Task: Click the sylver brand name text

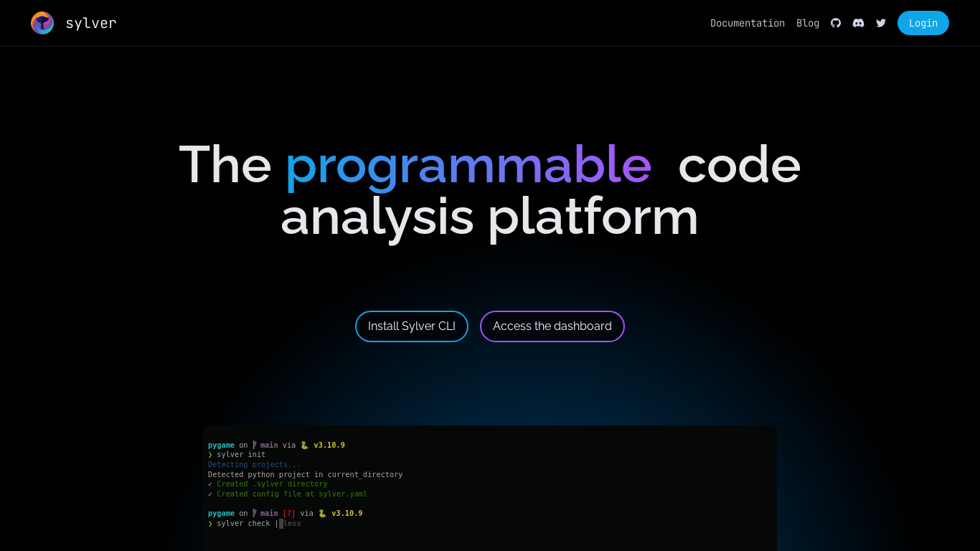Action: point(91,23)
